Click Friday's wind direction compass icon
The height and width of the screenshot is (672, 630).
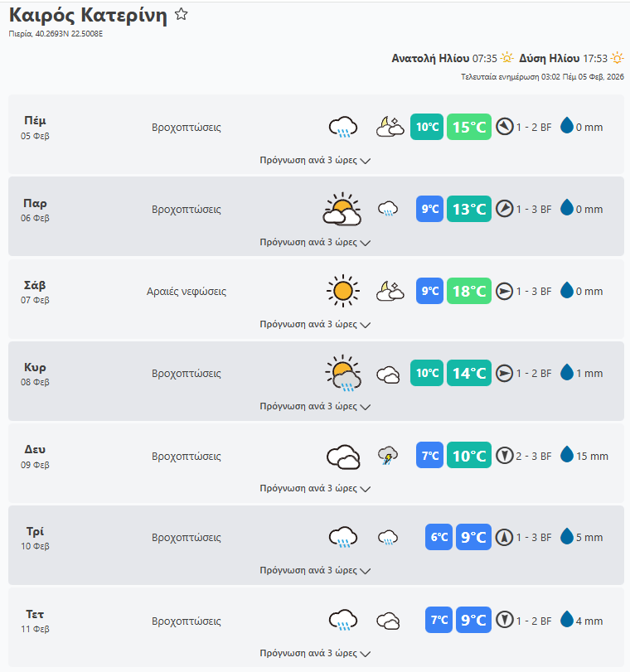click(505, 209)
